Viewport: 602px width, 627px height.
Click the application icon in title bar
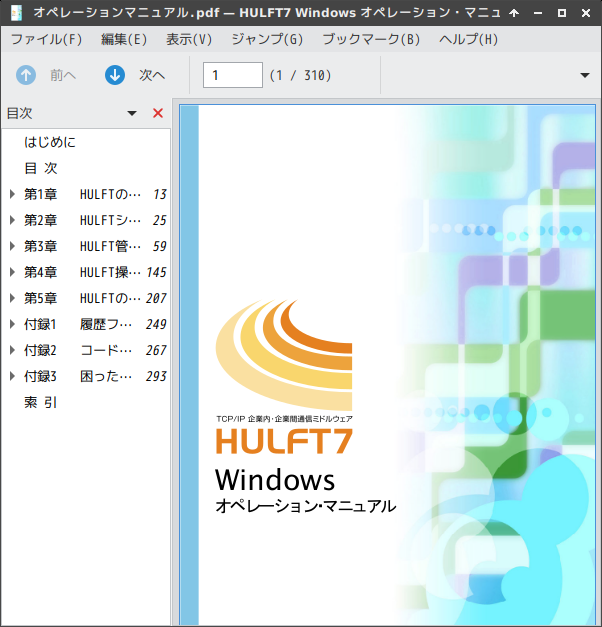pyautogui.click(x=16, y=13)
